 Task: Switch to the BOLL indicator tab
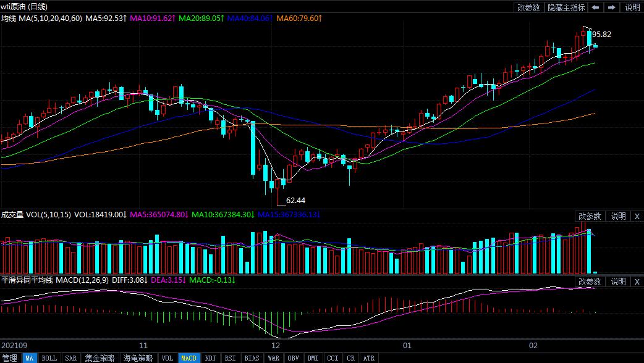pos(49,358)
